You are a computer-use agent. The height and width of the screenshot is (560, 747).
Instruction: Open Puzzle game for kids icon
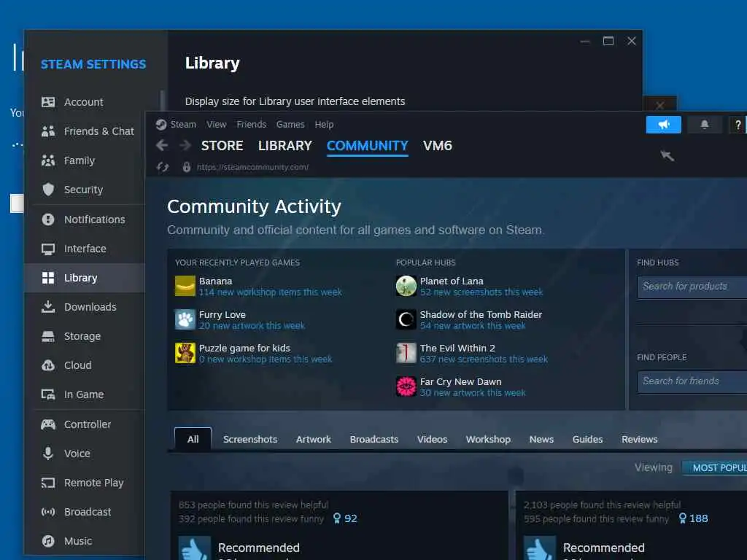(185, 353)
